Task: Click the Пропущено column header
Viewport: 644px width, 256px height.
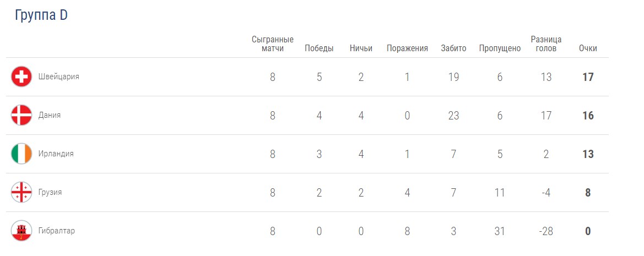Action: pos(500,48)
